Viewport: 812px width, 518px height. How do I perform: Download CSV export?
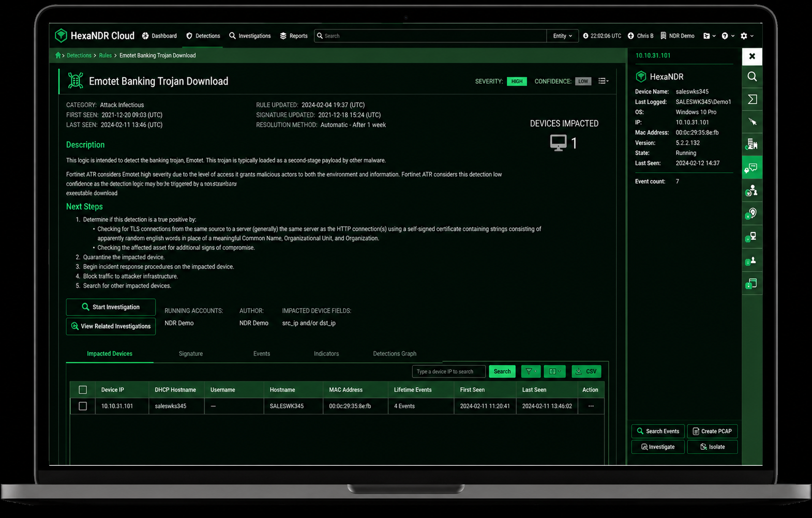click(x=586, y=371)
